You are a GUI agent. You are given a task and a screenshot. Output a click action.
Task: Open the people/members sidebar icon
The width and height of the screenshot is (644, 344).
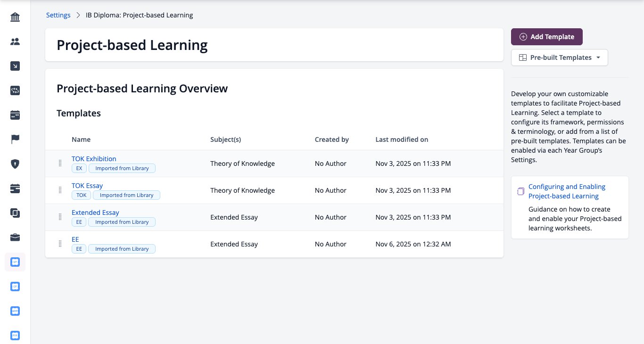tap(15, 41)
